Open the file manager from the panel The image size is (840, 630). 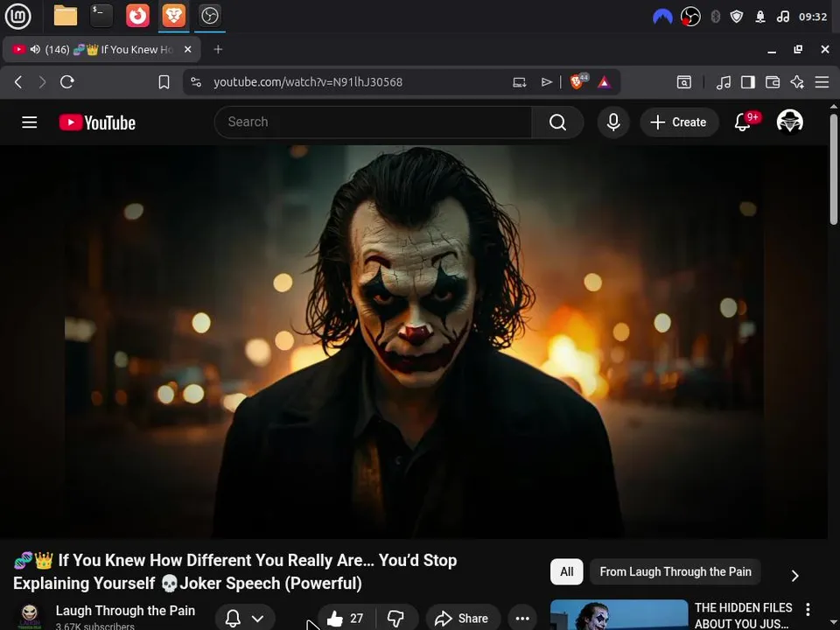[x=66, y=16]
